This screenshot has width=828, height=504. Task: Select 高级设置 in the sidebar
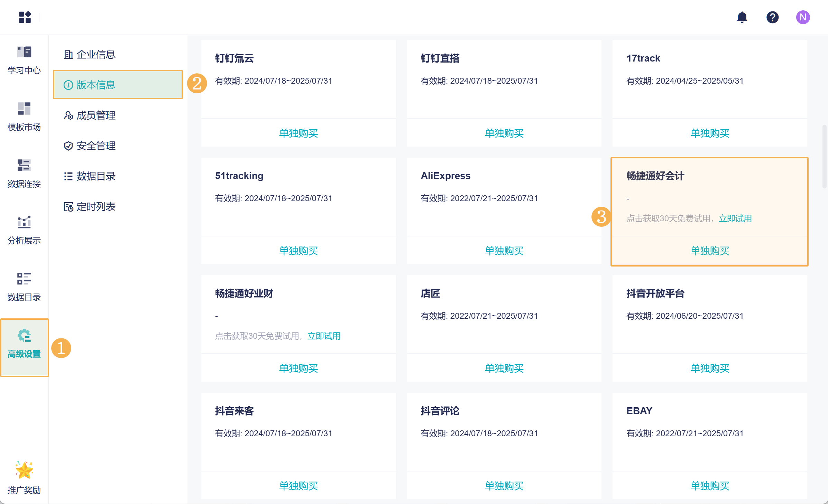pyautogui.click(x=24, y=344)
